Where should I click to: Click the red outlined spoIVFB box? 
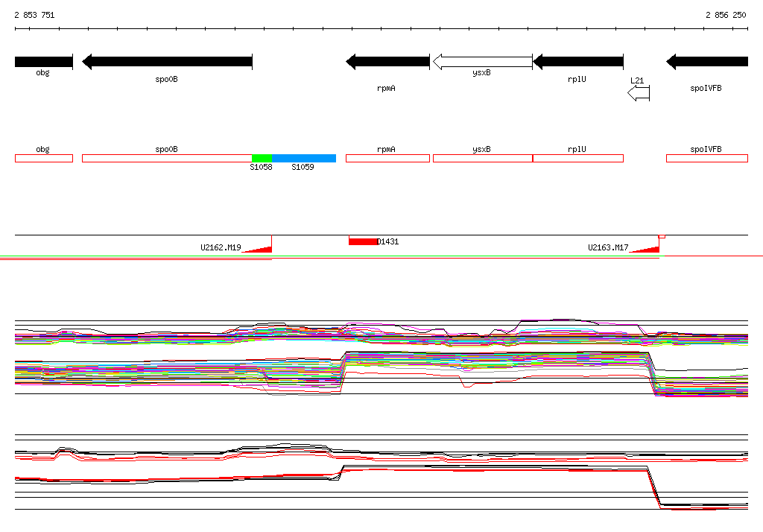(x=707, y=158)
